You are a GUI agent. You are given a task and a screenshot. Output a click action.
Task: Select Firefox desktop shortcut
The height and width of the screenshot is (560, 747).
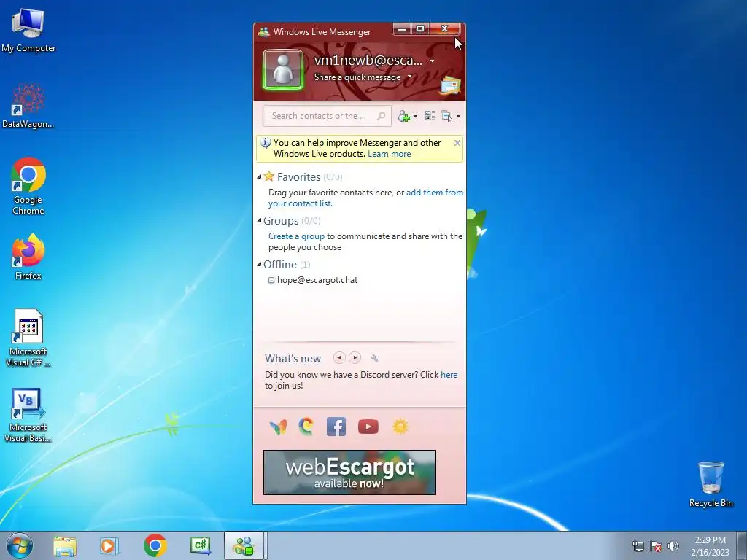point(28,256)
